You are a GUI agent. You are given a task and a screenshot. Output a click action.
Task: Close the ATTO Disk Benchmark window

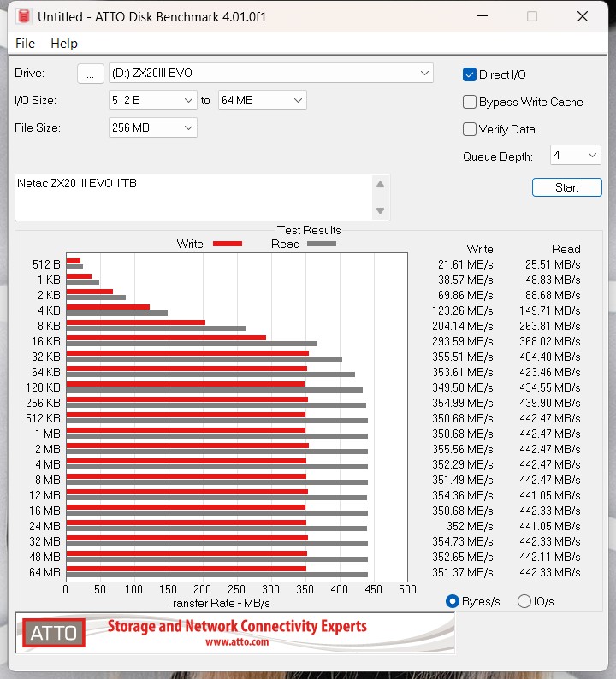coord(583,16)
